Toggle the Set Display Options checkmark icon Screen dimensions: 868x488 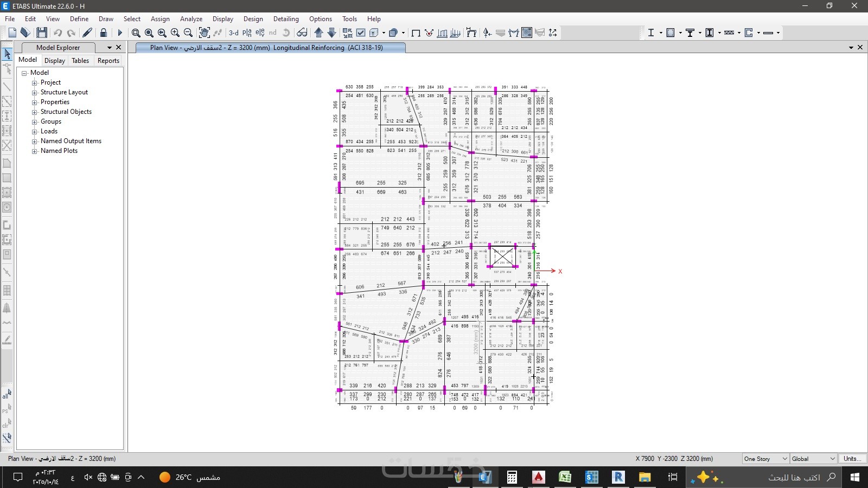tap(360, 33)
